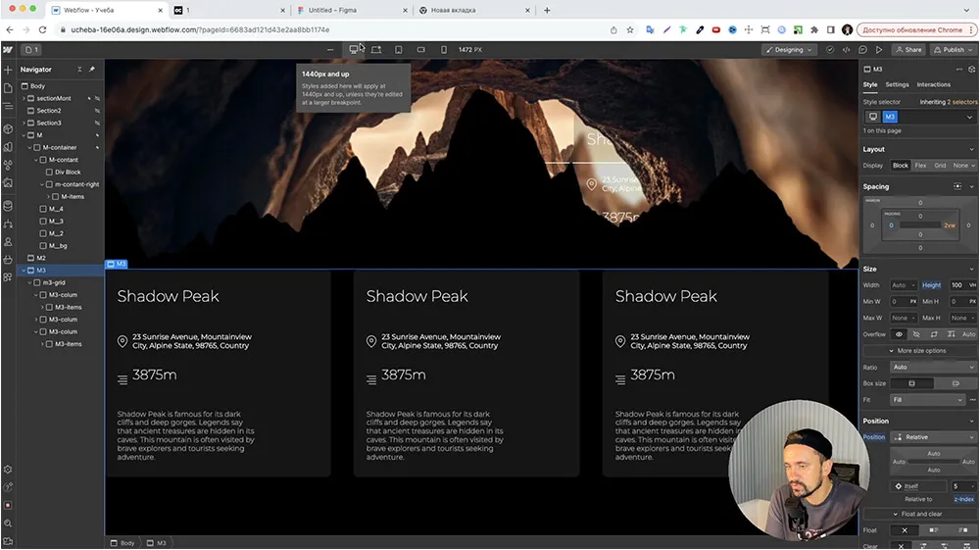Set display to Flex
This screenshot has height=550, width=980.
(x=920, y=166)
